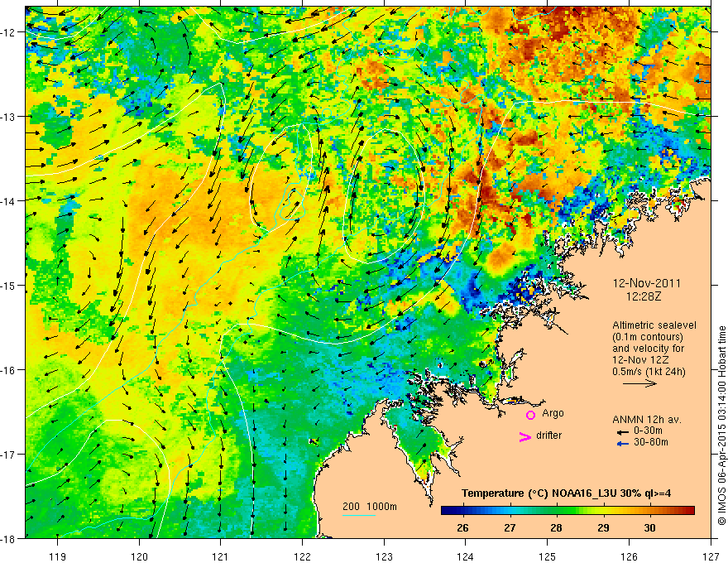728x563 pixels.
Task: Click the dark blue end of temperature colorbar
Action: pos(446,511)
